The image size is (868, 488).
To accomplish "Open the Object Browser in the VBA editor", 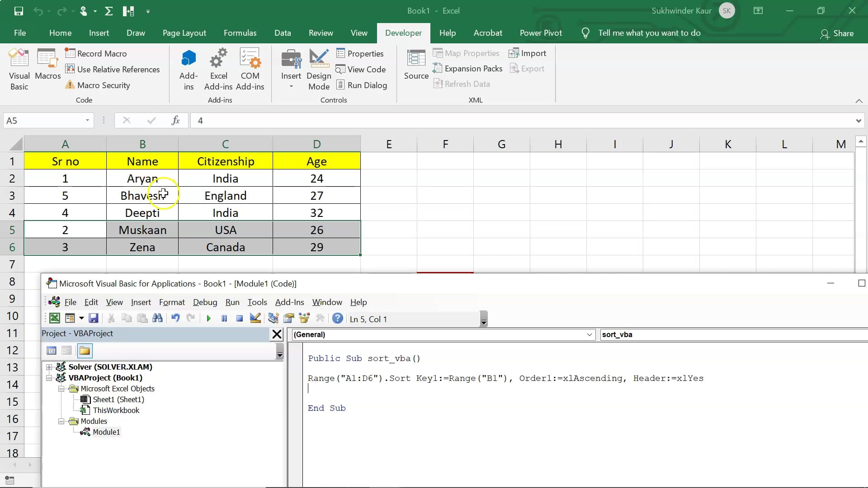I will (x=304, y=318).
